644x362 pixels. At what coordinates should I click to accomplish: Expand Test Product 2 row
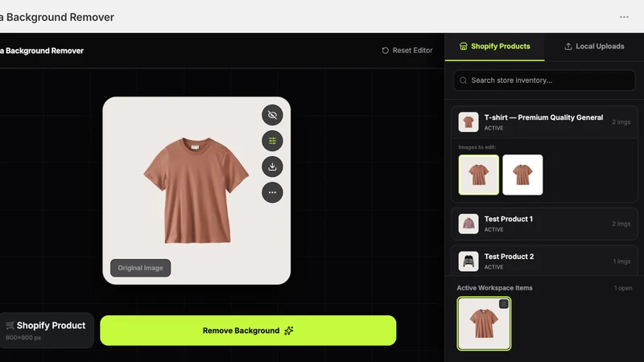(545, 261)
